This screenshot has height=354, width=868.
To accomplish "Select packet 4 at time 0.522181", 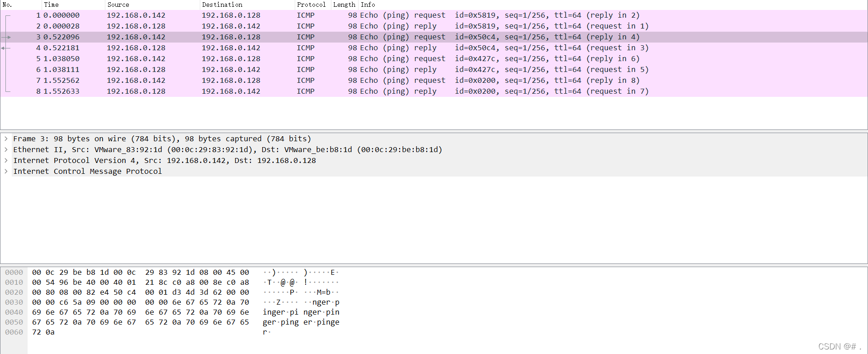I will (x=434, y=48).
